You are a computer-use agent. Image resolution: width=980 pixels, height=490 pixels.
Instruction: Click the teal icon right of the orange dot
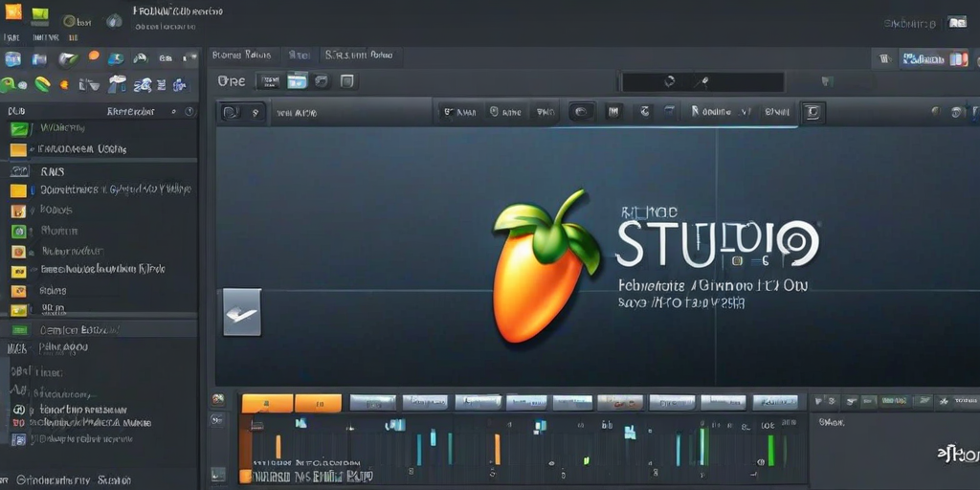(x=116, y=58)
